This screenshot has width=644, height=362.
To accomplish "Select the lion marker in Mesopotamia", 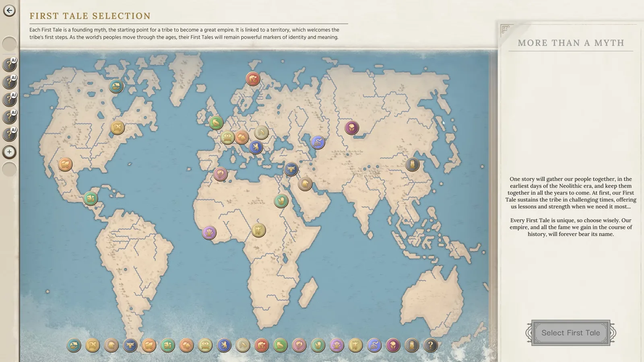I will pyautogui.click(x=305, y=184).
